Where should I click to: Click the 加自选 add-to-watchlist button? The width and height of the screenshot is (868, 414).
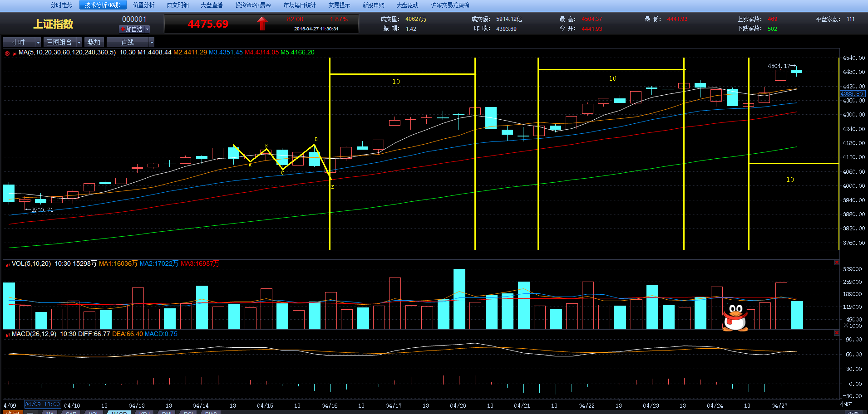point(131,29)
